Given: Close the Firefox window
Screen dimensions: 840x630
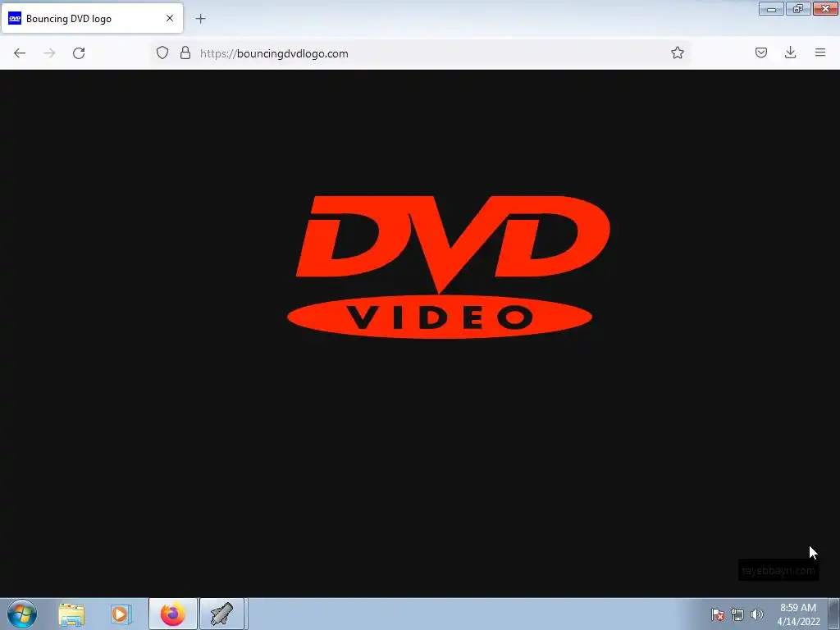Looking at the screenshot, I should tap(825, 8).
